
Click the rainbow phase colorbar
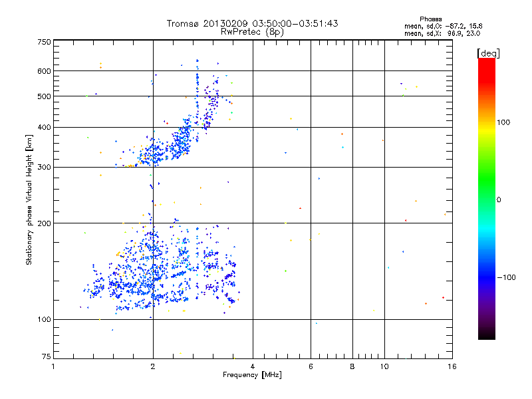pyautogui.click(x=487, y=199)
